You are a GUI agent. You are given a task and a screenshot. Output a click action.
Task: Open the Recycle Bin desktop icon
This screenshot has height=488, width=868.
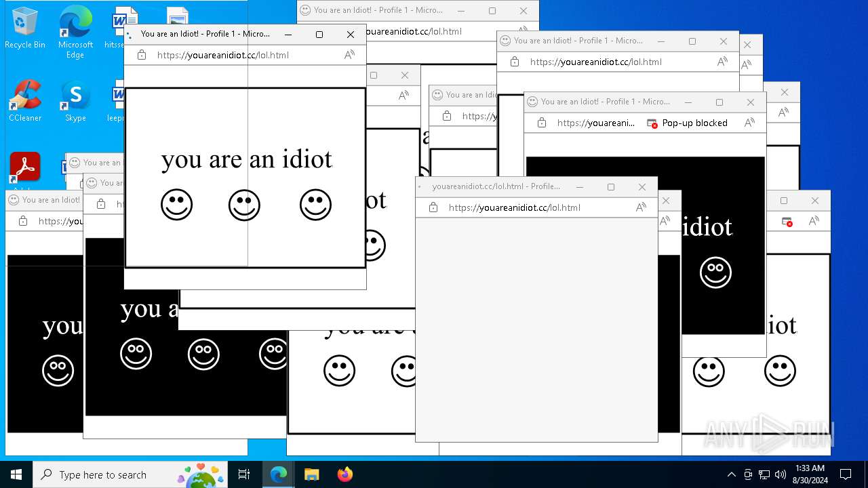25,27
